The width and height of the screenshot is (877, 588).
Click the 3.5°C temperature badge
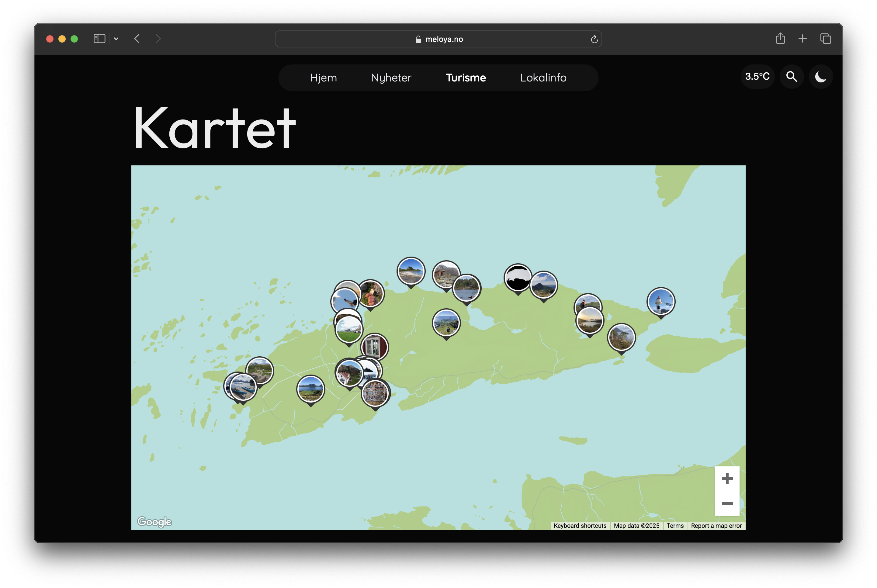(x=757, y=77)
